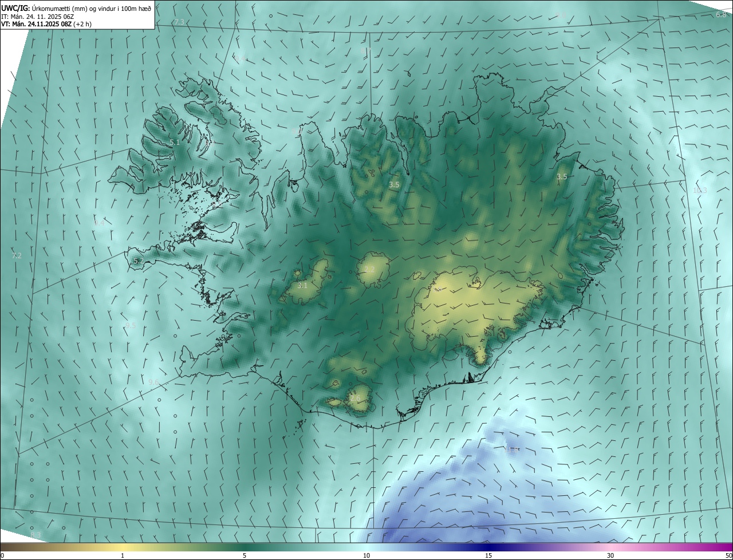Select the 6.8 value in the corner
The height and width of the screenshot is (560, 733).
pyautogui.click(x=721, y=14)
